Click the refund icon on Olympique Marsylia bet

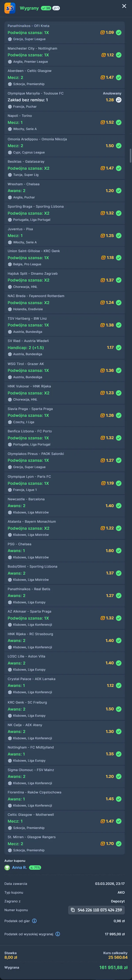(119, 100)
